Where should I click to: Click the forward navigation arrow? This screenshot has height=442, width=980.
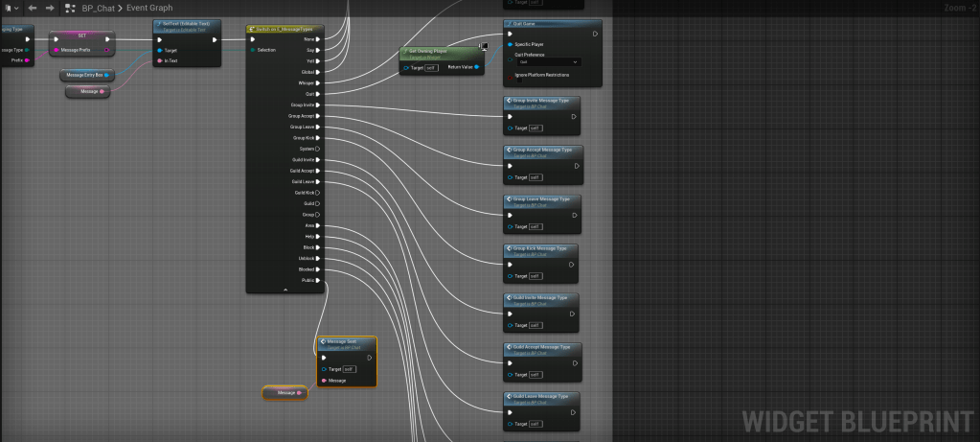pos(48,8)
